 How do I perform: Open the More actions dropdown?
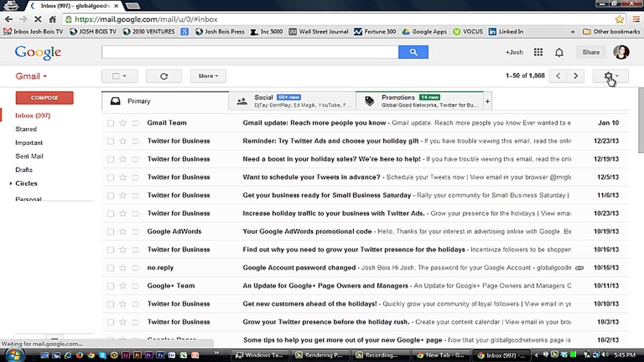[208, 76]
